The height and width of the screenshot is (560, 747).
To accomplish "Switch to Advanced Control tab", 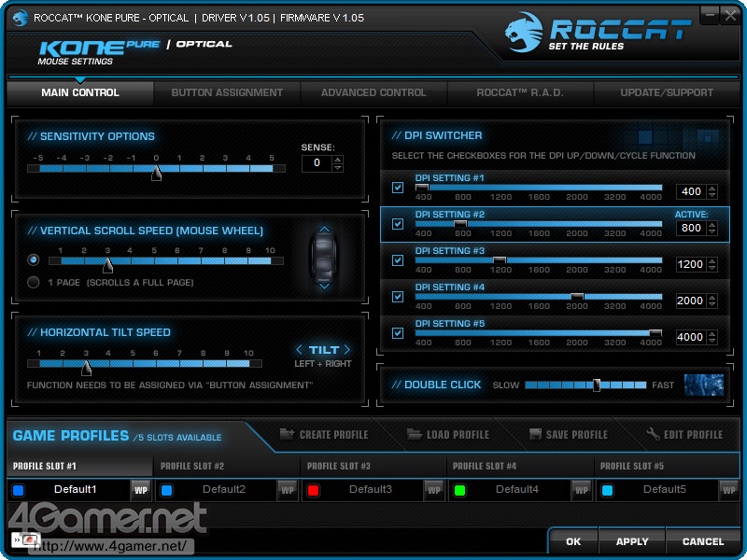I will (x=374, y=92).
